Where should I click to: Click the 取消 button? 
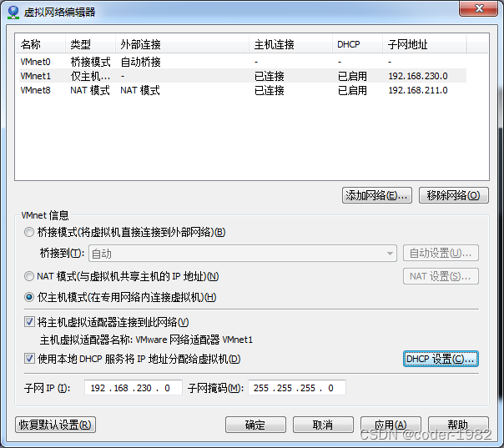coord(323,425)
